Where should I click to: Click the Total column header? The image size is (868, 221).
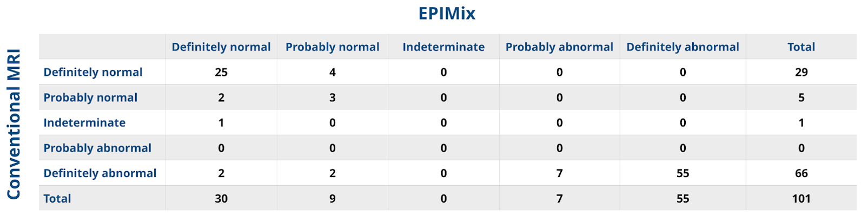(x=801, y=47)
